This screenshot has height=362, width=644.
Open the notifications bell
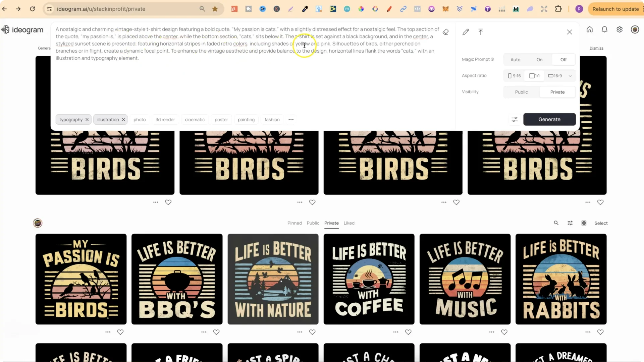[x=604, y=29]
